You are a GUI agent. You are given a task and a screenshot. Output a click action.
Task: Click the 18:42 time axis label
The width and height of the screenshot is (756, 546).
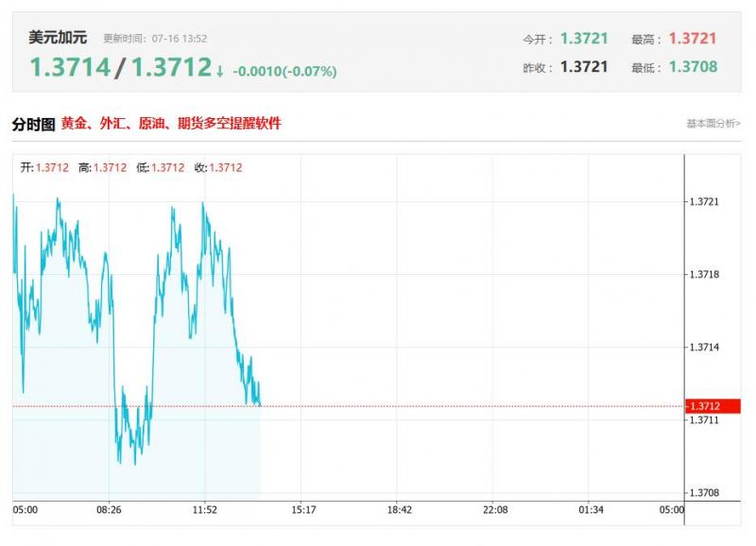tap(399, 510)
